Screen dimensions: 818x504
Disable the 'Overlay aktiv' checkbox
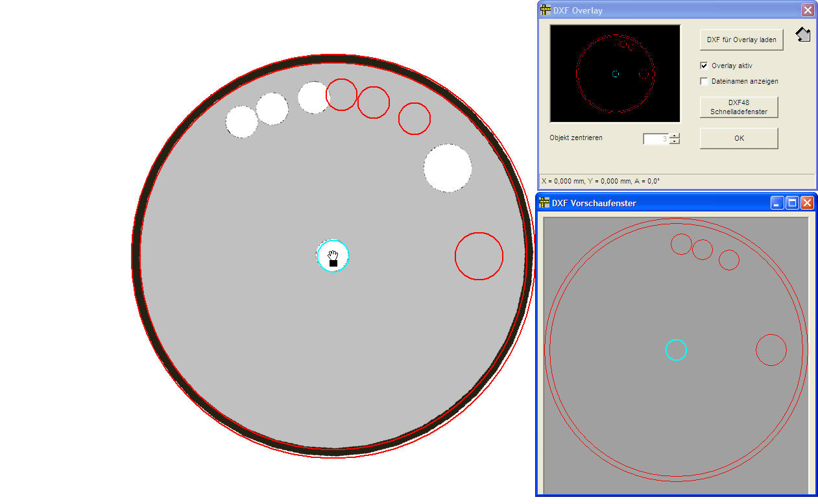click(704, 66)
